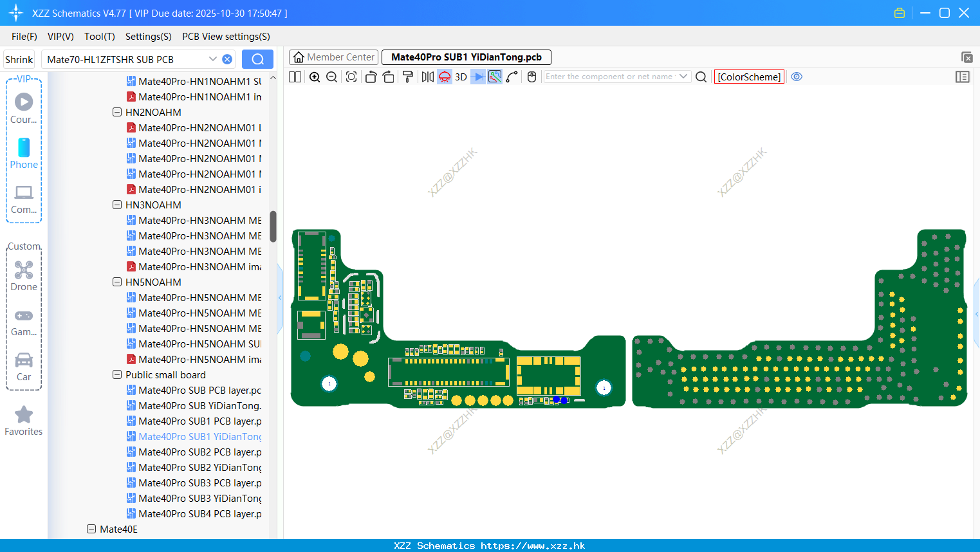
Task: Switch to 3D view
Action: 461,77
